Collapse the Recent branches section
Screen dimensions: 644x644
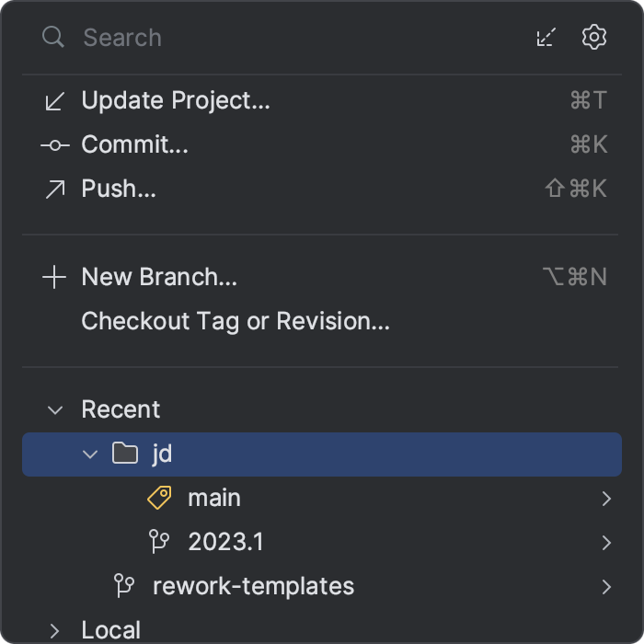pyautogui.click(x=55, y=409)
